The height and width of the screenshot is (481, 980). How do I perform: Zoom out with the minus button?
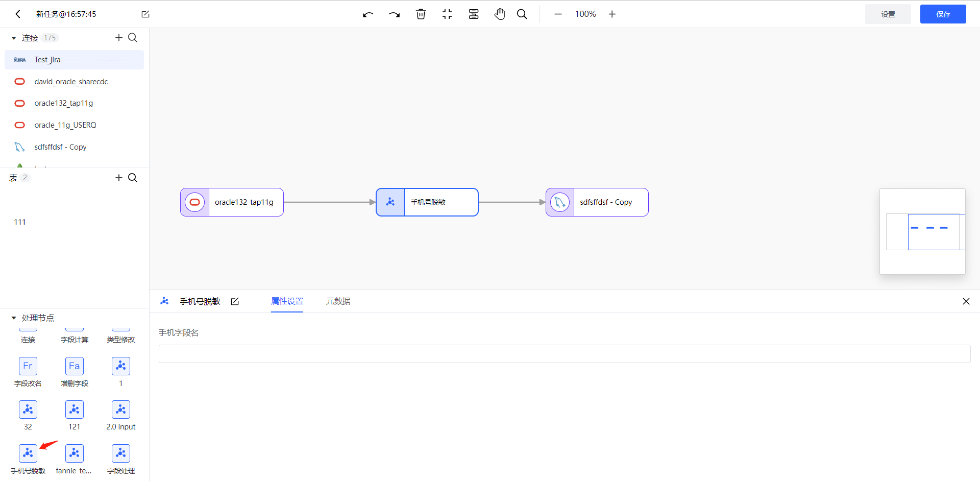pyautogui.click(x=558, y=14)
